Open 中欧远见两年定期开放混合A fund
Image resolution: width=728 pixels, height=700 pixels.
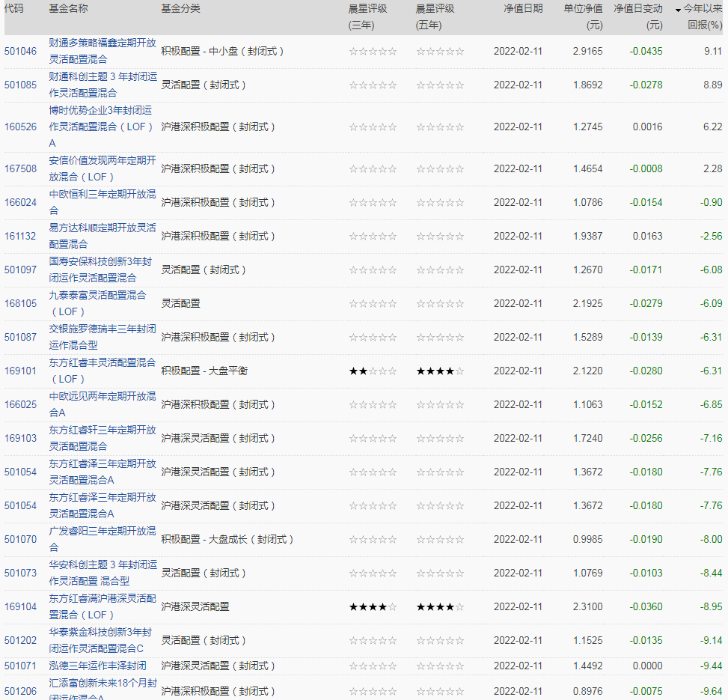(x=103, y=404)
